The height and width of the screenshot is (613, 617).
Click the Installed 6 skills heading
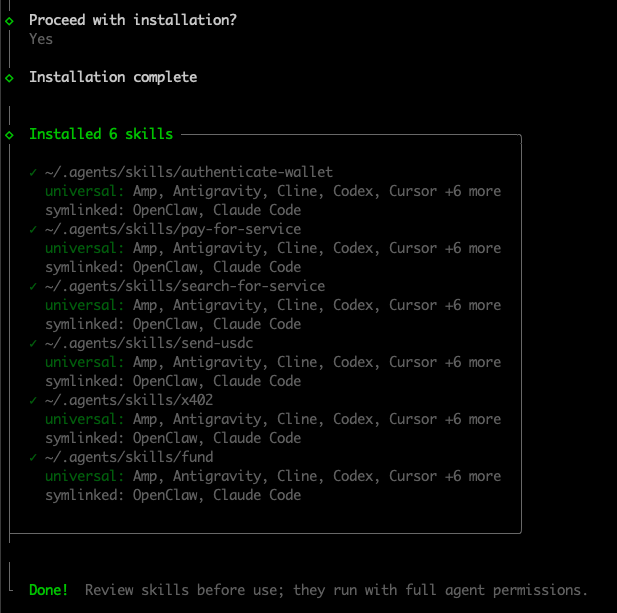click(x=100, y=134)
